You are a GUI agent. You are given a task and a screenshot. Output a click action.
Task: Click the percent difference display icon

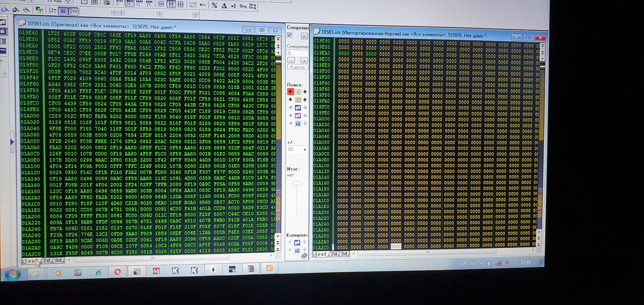[214, 5]
